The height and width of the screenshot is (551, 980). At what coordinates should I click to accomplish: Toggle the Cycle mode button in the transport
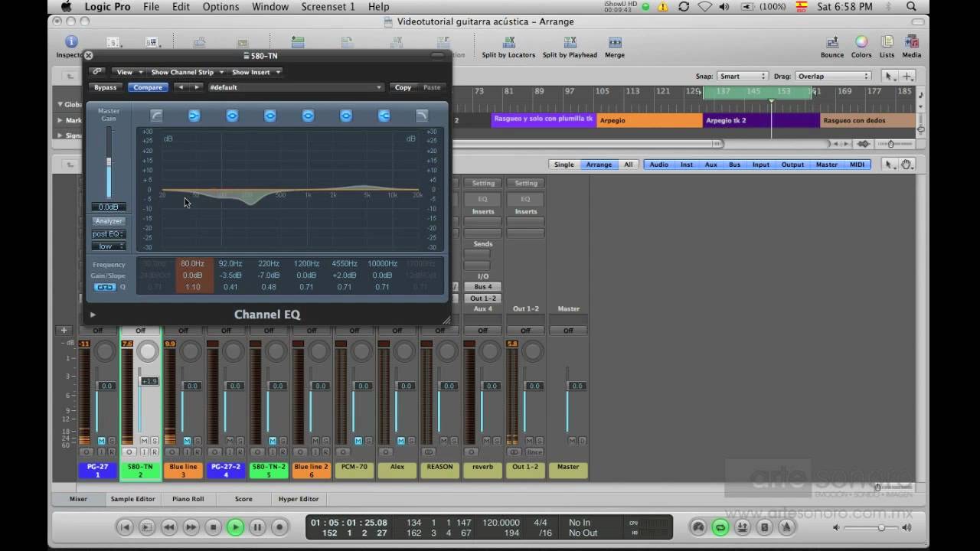pos(720,527)
